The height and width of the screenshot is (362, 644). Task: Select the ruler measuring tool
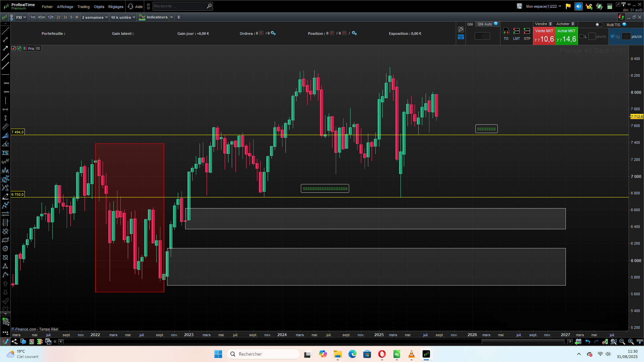tap(5, 127)
